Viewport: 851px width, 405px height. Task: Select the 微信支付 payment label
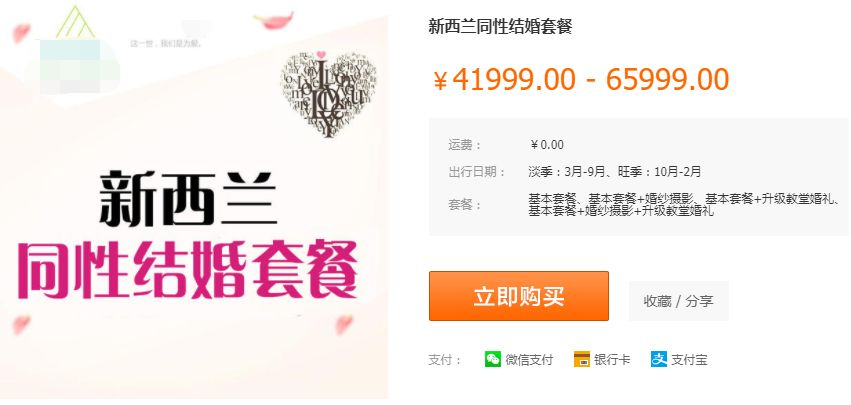click(x=529, y=360)
